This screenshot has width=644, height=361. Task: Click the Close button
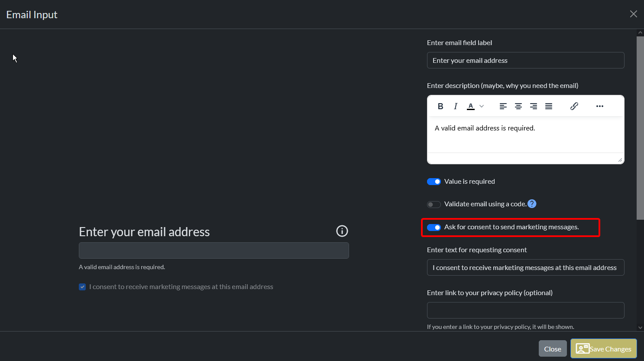(x=553, y=349)
